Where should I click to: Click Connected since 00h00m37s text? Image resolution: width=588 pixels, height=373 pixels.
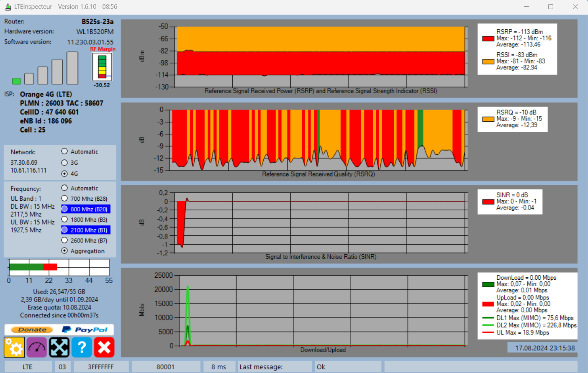(x=59, y=316)
